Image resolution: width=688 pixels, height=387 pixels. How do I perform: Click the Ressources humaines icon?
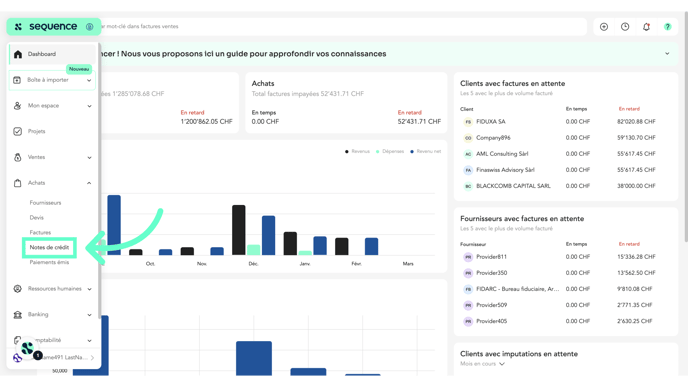[x=18, y=289]
